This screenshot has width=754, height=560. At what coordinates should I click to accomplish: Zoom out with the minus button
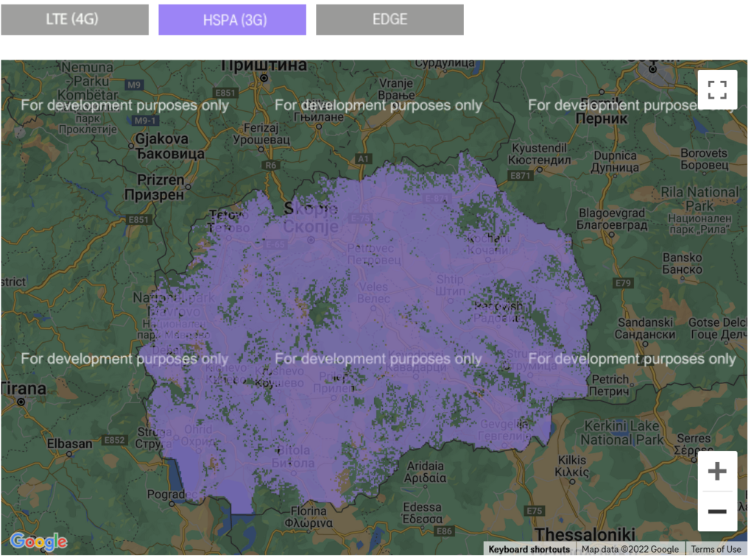(717, 511)
